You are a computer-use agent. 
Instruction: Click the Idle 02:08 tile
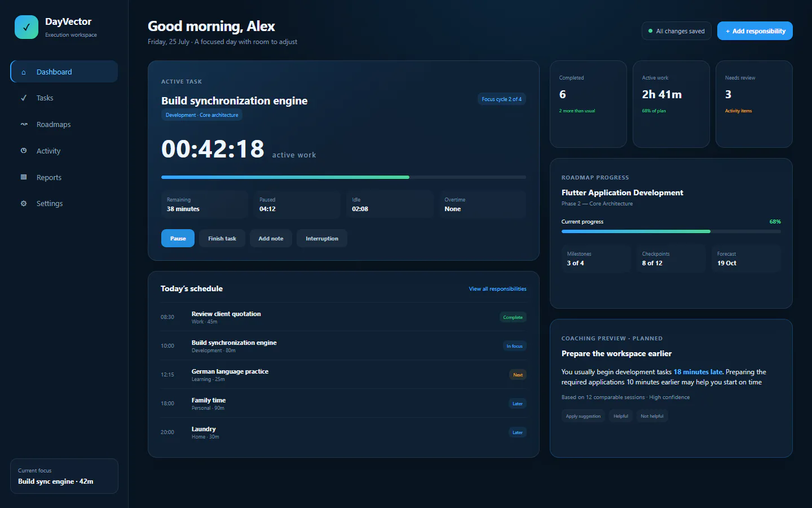coord(390,204)
